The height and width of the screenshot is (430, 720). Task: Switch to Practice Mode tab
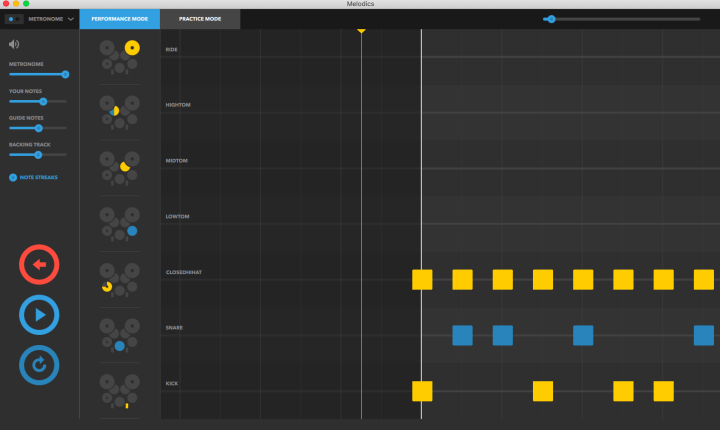tap(200, 19)
